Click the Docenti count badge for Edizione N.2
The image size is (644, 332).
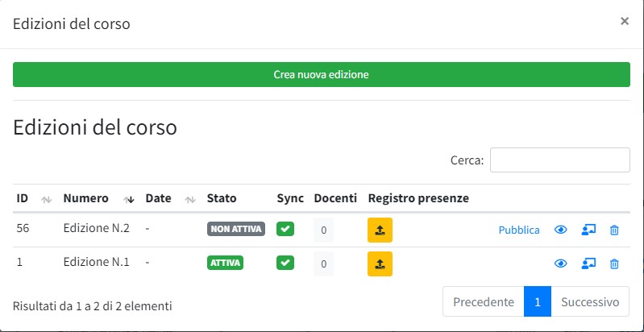[x=323, y=230]
